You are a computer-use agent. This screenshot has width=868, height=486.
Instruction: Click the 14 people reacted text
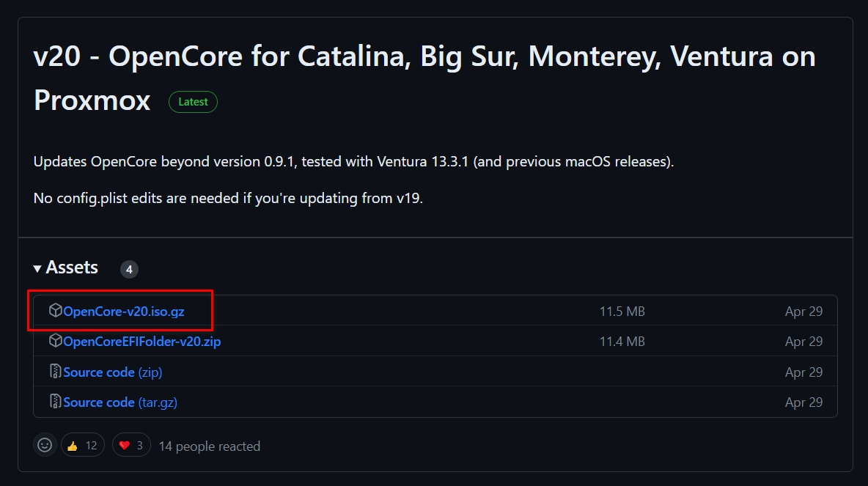point(209,446)
